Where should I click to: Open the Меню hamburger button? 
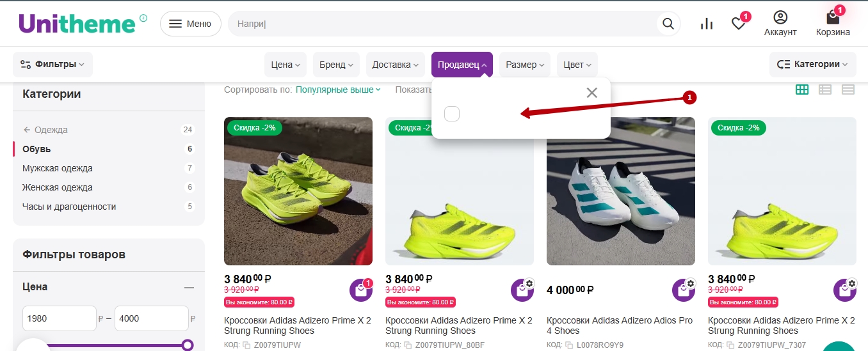coord(191,24)
